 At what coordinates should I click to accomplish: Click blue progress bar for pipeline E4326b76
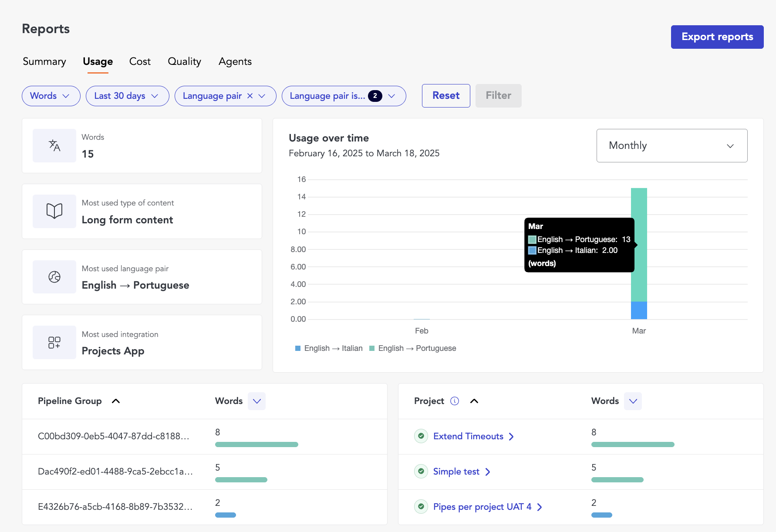(x=226, y=515)
